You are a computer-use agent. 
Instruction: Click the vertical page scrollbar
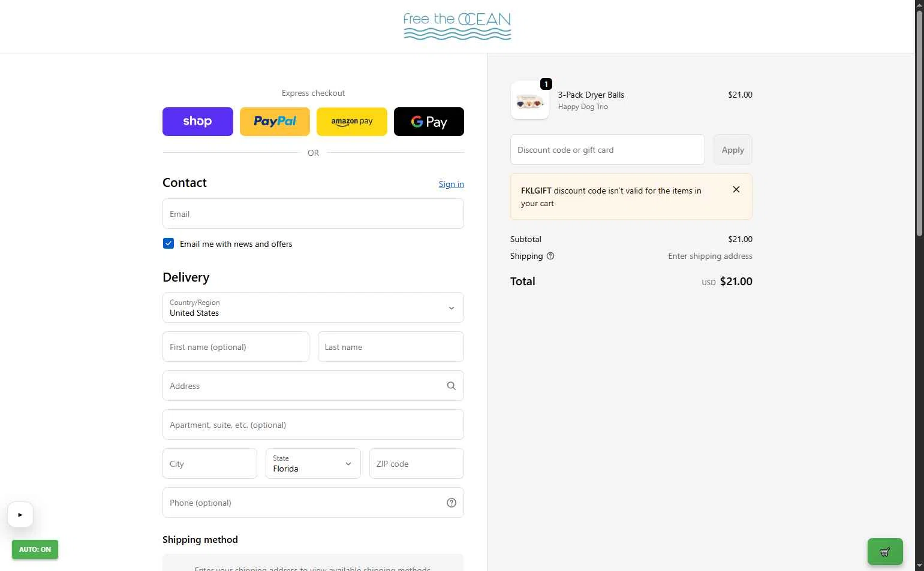point(920,123)
